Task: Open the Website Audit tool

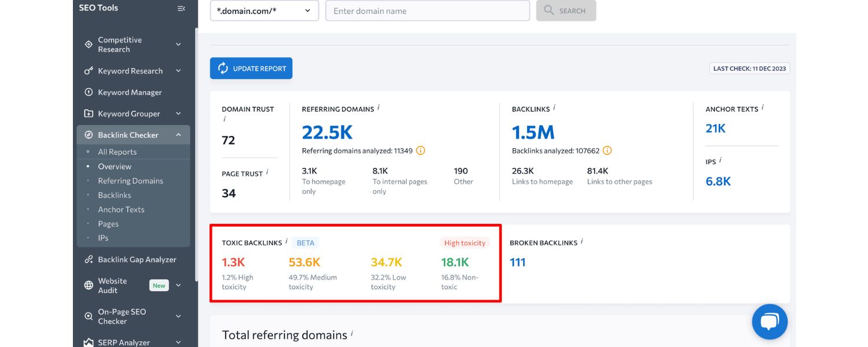Action: [x=112, y=285]
